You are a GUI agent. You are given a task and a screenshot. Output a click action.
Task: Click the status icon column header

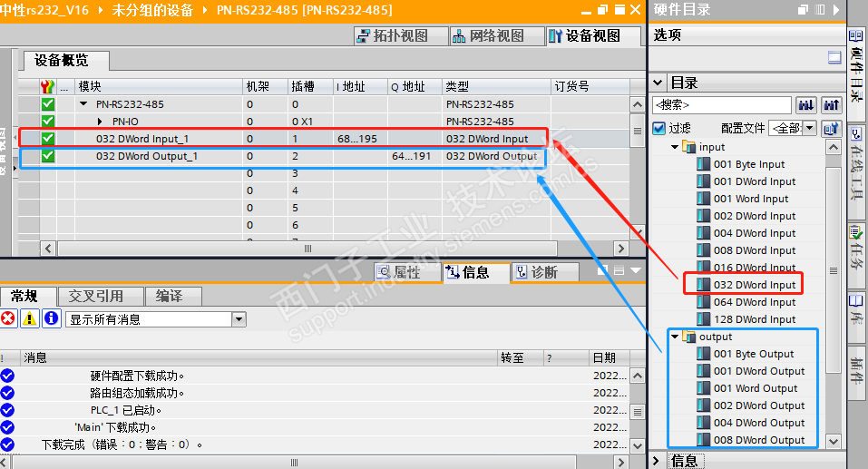click(47, 86)
